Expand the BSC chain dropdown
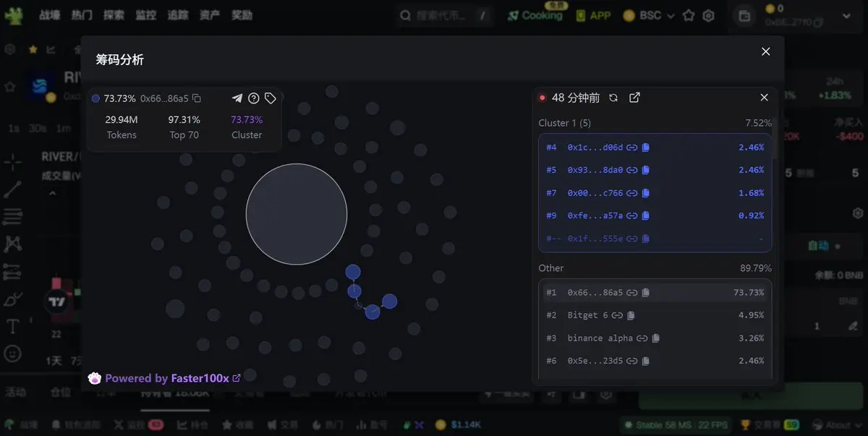Image resolution: width=868 pixels, height=436 pixels. (649, 15)
